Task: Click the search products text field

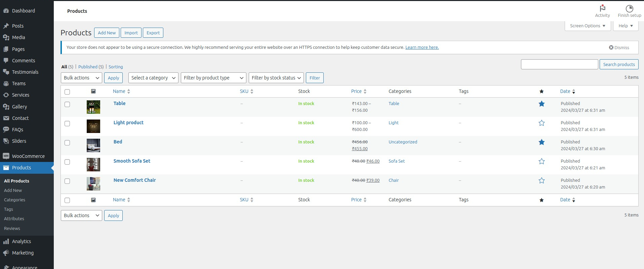Action: coord(559,64)
